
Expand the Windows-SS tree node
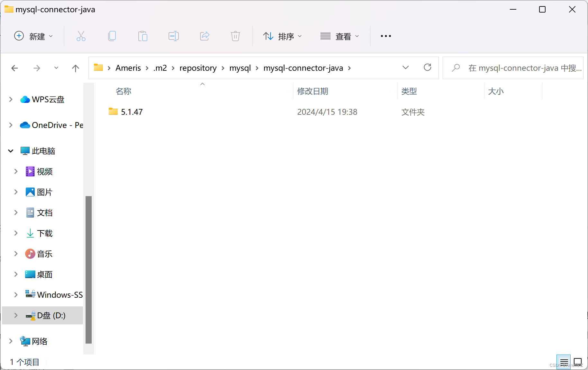[16, 295]
